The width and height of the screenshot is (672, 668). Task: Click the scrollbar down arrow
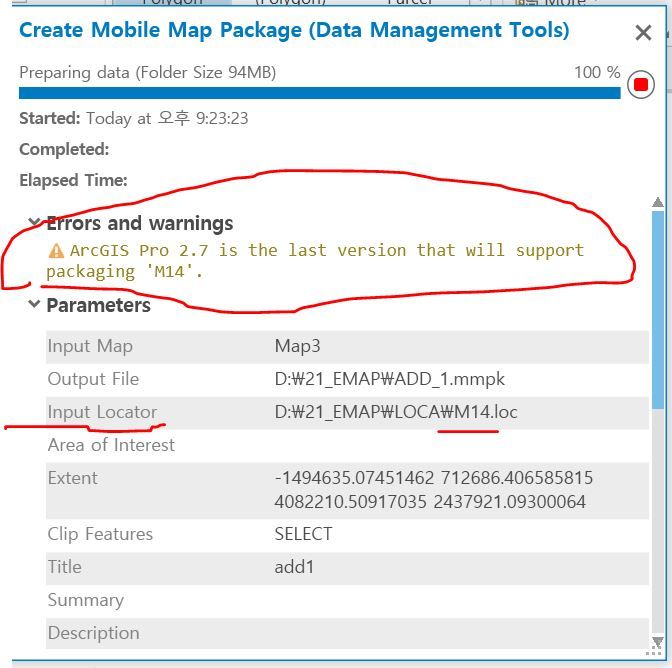click(x=658, y=642)
